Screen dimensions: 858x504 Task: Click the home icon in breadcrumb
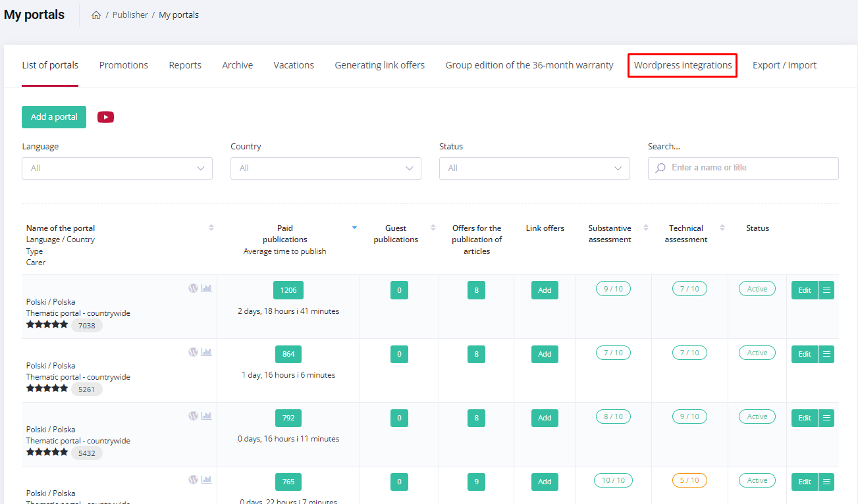coord(96,15)
